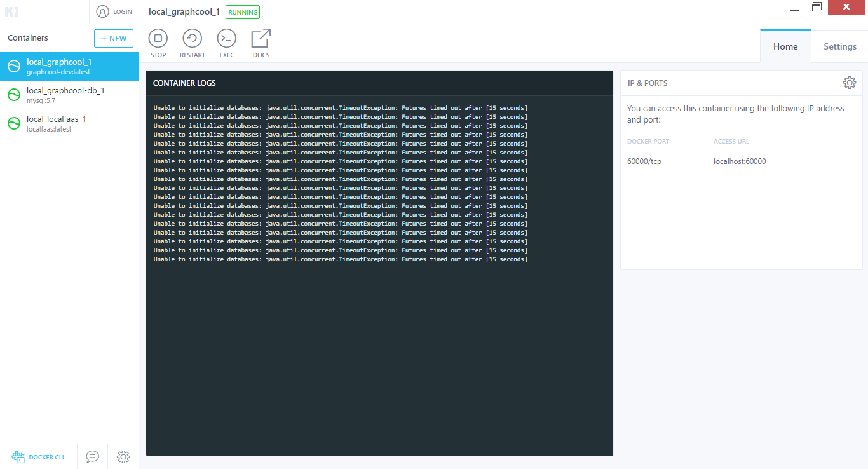This screenshot has height=469, width=868.
Task: Select the local_graphcool_1 container
Action: pos(69,66)
